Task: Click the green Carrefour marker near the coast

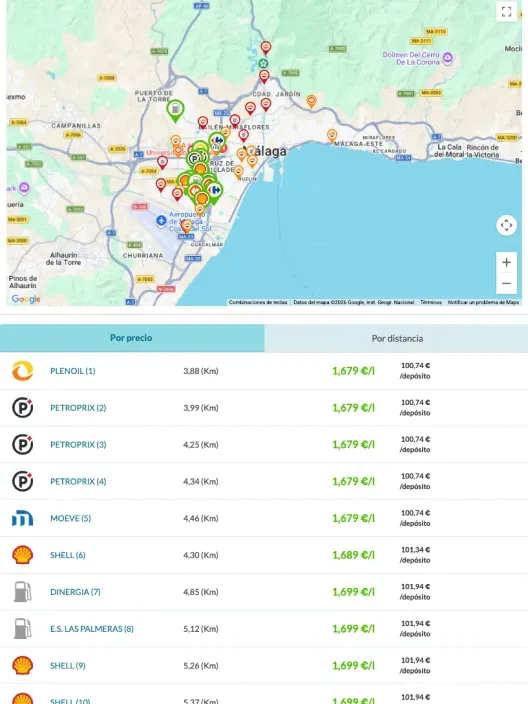Action: coord(215,192)
